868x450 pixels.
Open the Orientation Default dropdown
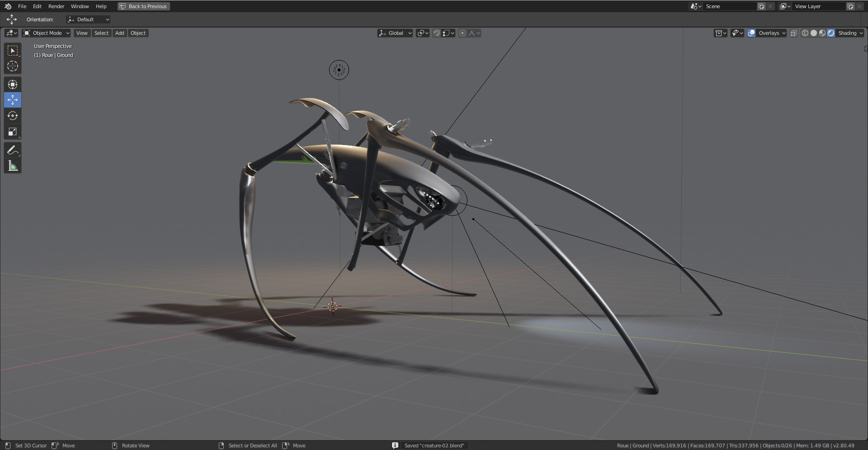click(x=88, y=19)
